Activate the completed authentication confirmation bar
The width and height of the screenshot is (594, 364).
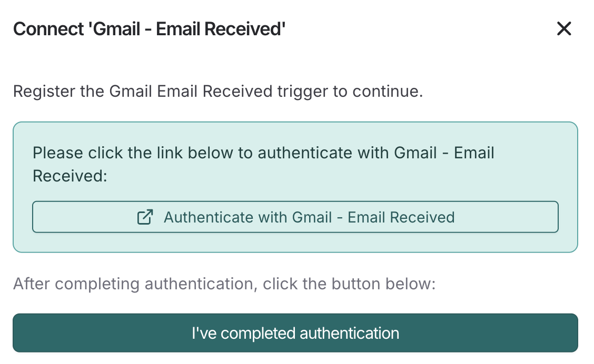(x=295, y=333)
